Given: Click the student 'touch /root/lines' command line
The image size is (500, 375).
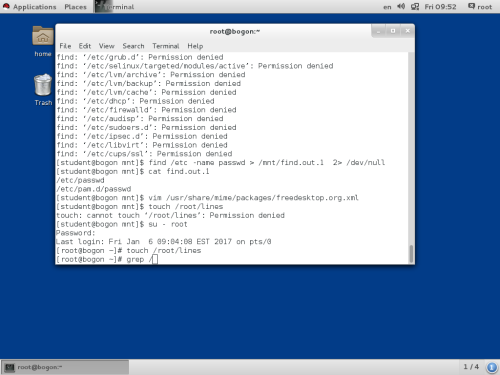Looking at the screenshot, I should 140,207.
